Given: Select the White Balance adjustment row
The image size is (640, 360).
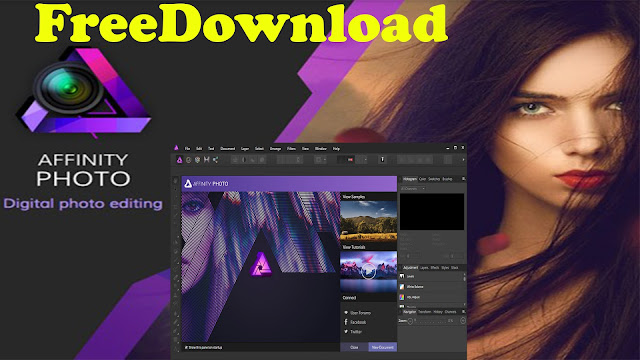Looking at the screenshot, I should coord(431,287).
